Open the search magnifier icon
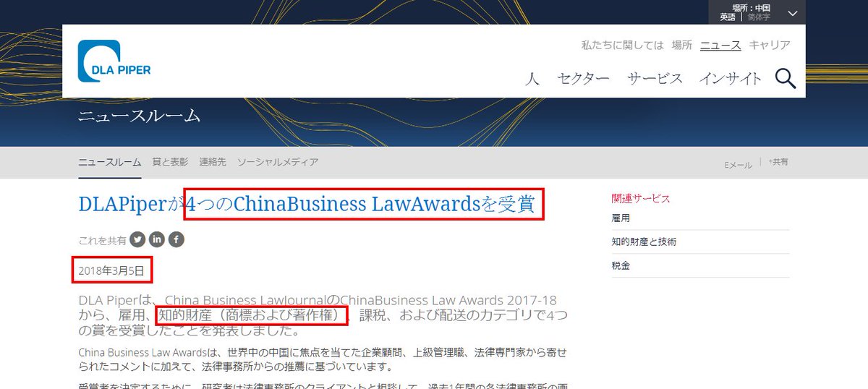This screenshot has height=389, width=868. [x=785, y=78]
